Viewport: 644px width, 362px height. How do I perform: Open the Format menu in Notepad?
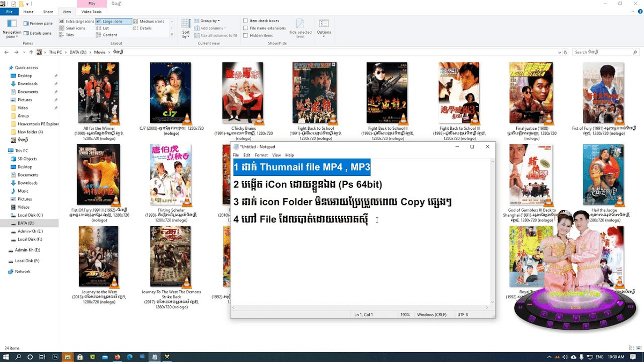[261, 155]
